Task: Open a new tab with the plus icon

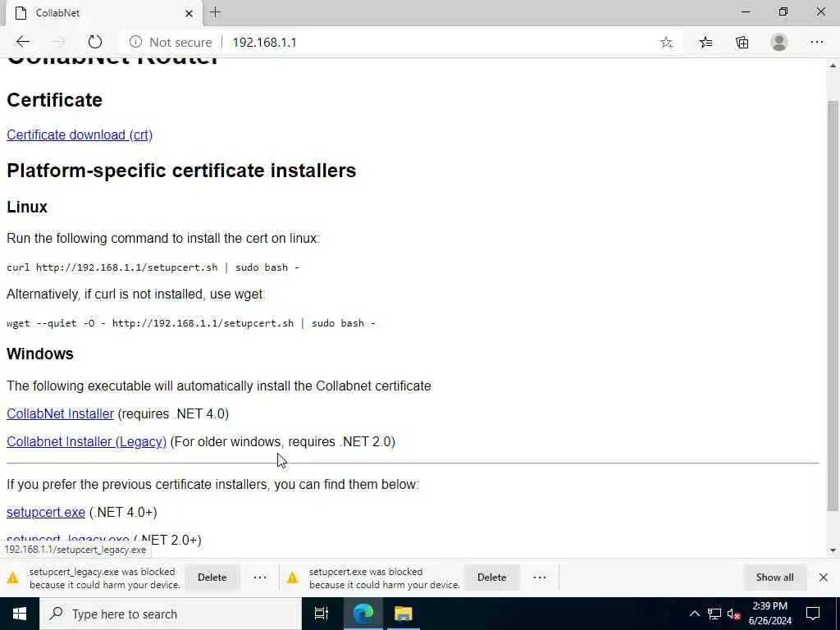Action: [x=216, y=12]
